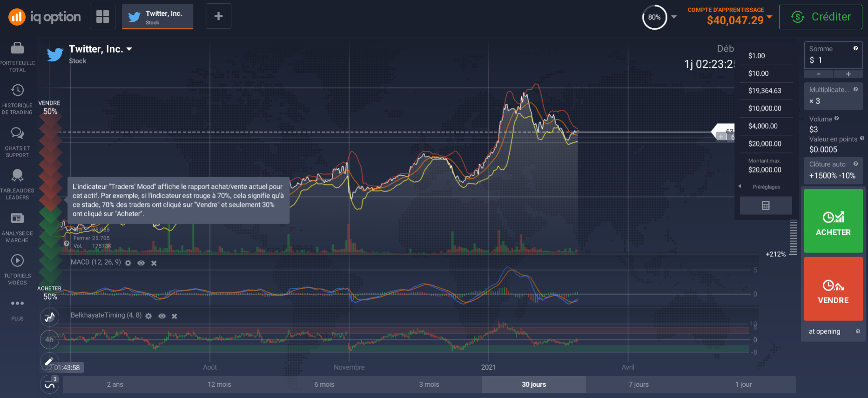The width and height of the screenshot is (868, 398).
Task: Open the chart layout grid icon
Action: click(x=102, y=16)
